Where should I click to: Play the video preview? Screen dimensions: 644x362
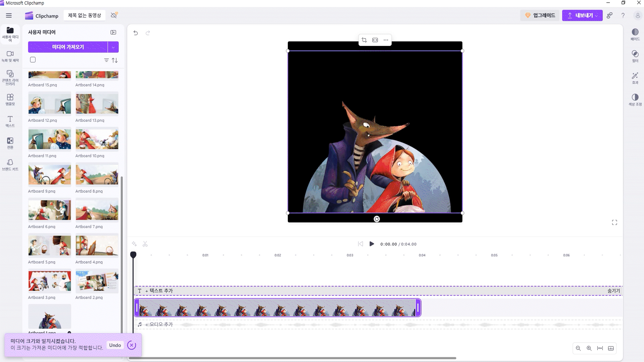(x=372, y=244)
